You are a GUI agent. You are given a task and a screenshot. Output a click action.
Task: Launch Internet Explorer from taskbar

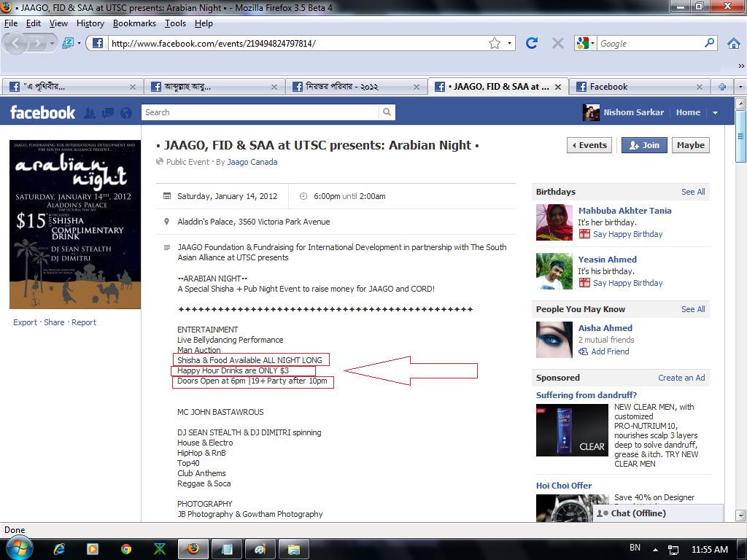(59, 549)
